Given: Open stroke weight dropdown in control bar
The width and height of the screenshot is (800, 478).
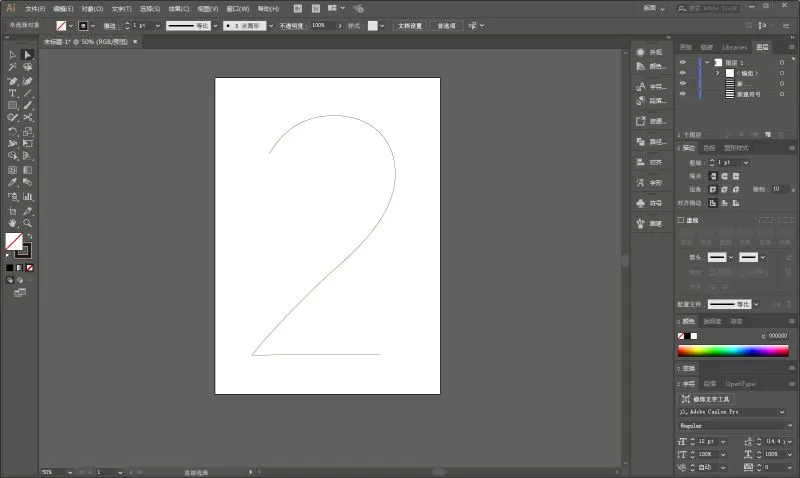Looking at the screenshot, I should pos(158,26).
